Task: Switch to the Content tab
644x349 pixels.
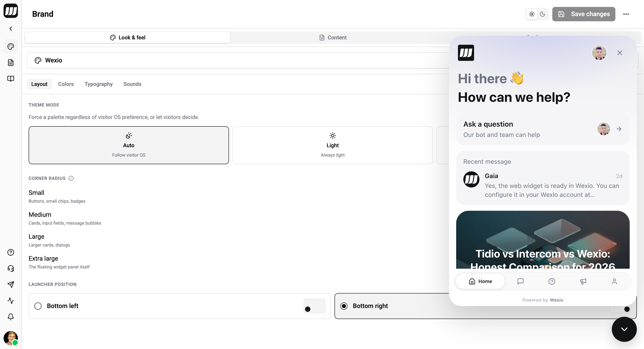Action: 333,38
